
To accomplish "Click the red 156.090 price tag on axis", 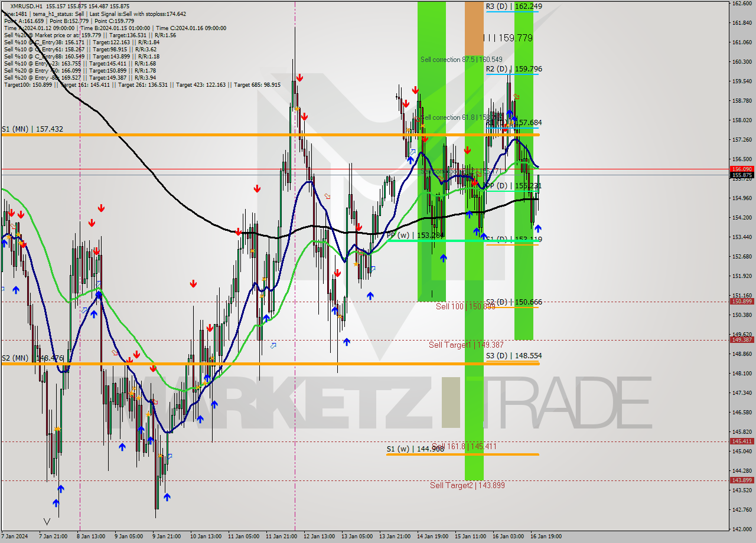I will 742,169.
